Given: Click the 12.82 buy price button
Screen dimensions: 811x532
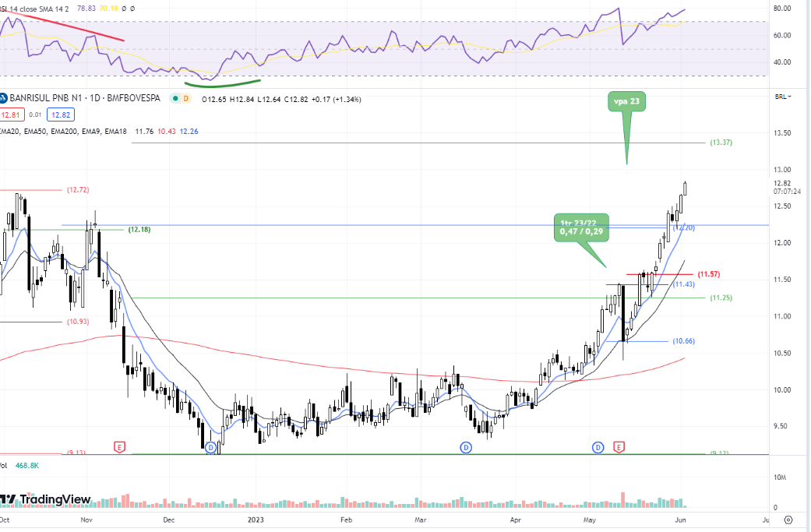Looking at the screenshot, I should (x=61, y=115).
